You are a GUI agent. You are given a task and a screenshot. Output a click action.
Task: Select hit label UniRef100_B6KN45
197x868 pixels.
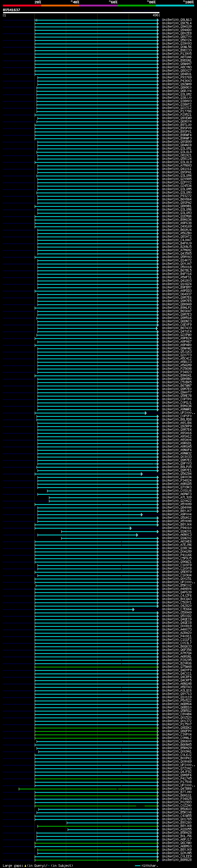click(177, 745)
